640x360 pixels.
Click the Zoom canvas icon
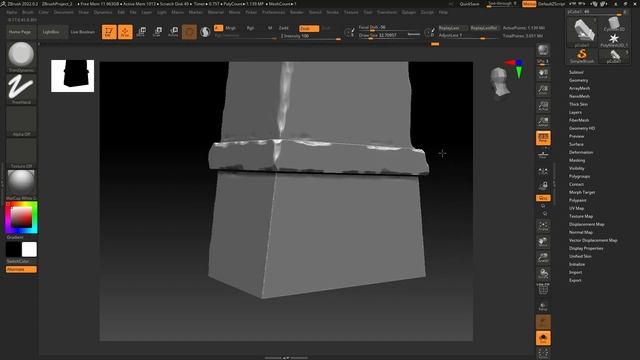543,89
